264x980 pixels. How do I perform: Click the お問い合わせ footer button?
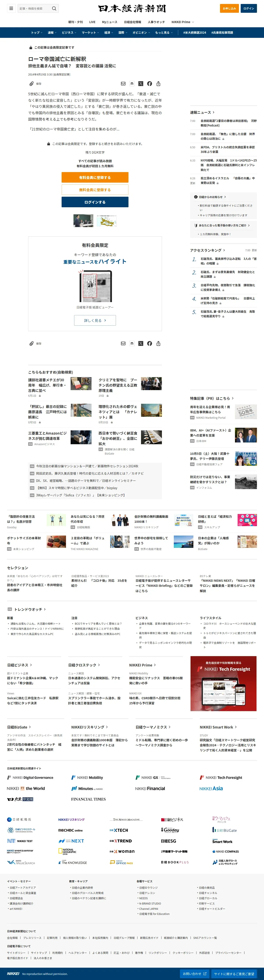195,974
